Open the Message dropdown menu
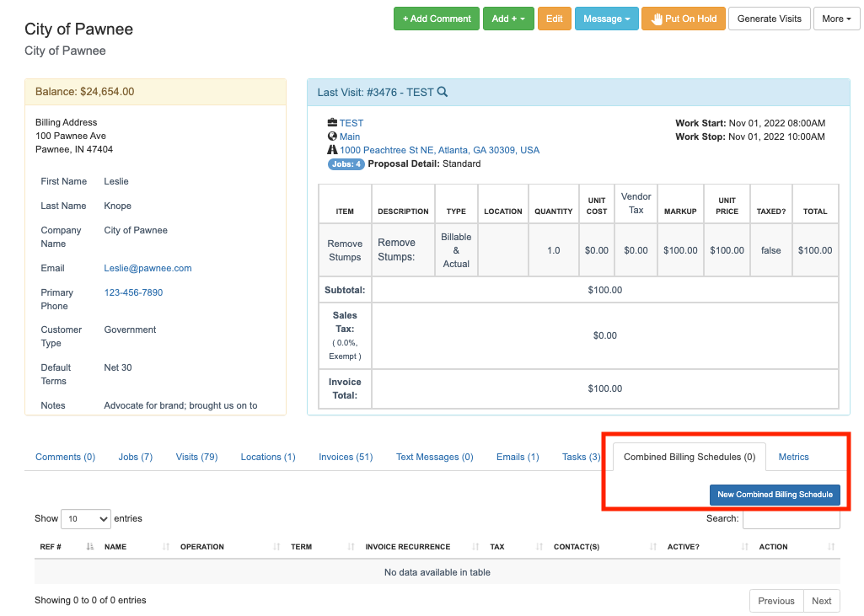 [606, 19]
